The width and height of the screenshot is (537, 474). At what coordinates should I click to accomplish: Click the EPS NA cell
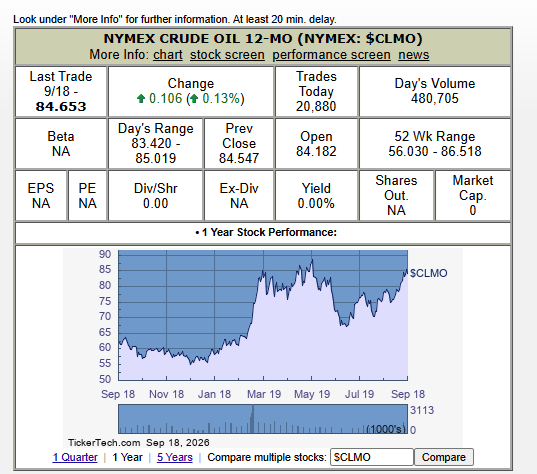(x=41, y=196)
